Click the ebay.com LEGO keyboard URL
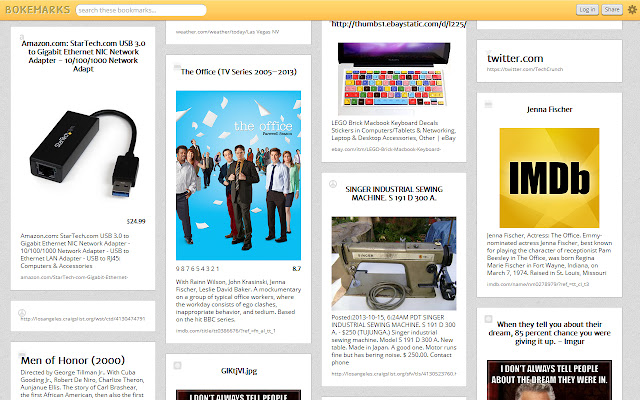This screenshot has width=640, height=400. pyautogui.click(x=386, y=149)
